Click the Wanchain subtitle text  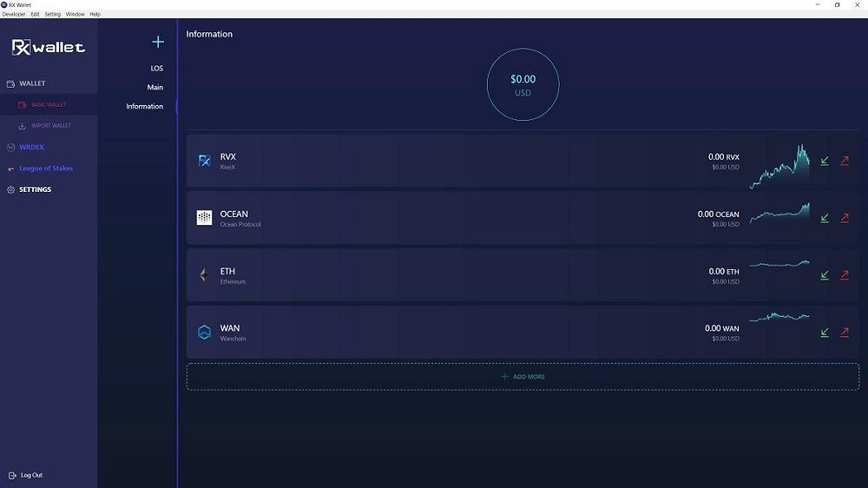coord(233,339)
